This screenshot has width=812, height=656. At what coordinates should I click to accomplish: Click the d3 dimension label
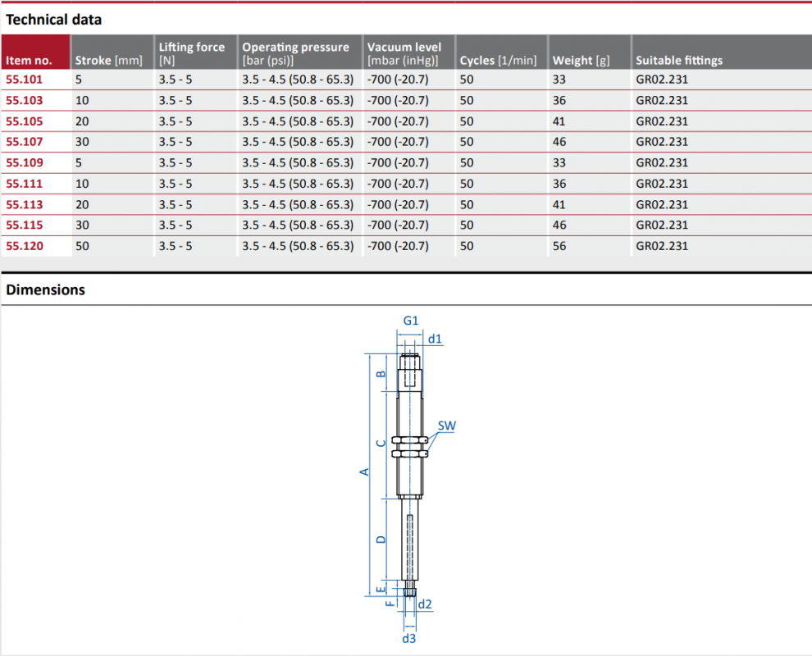[x=409, y=639]
